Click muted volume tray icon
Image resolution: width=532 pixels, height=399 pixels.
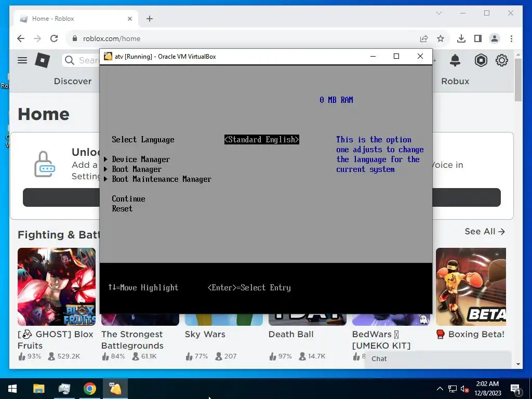click(465, 389)
